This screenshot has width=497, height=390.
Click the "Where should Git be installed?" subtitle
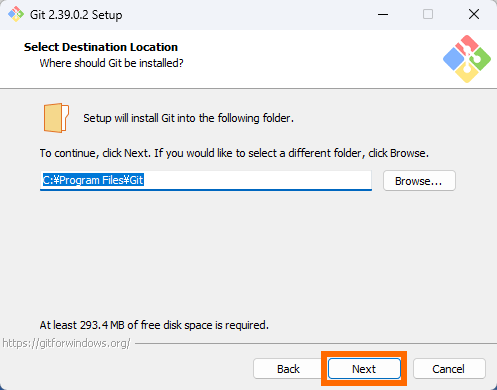click(x=111, y=63)
